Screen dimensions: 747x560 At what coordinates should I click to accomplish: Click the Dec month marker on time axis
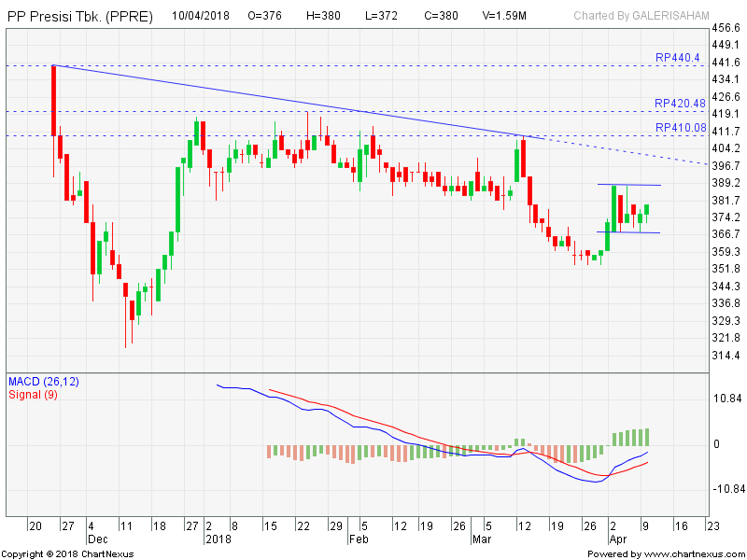(97, 539)
